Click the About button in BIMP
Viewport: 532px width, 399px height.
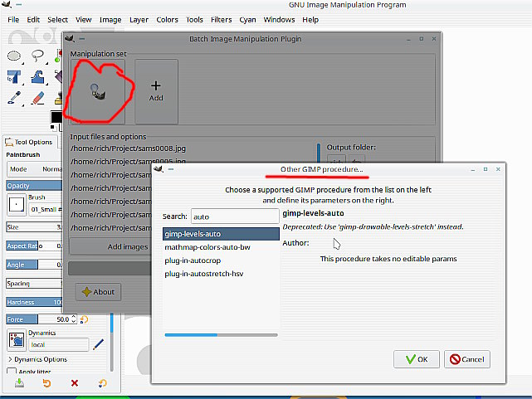point(98,292)
